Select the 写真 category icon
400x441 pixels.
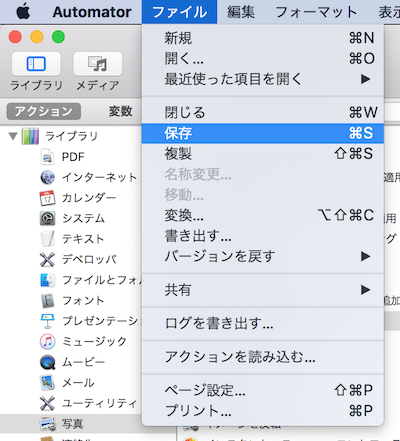point(47,424)
